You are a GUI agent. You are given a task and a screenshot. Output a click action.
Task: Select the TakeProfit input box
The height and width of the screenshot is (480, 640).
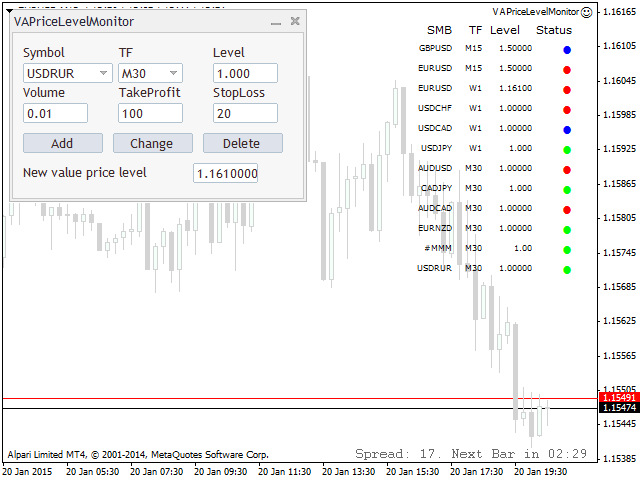[150, 113]
